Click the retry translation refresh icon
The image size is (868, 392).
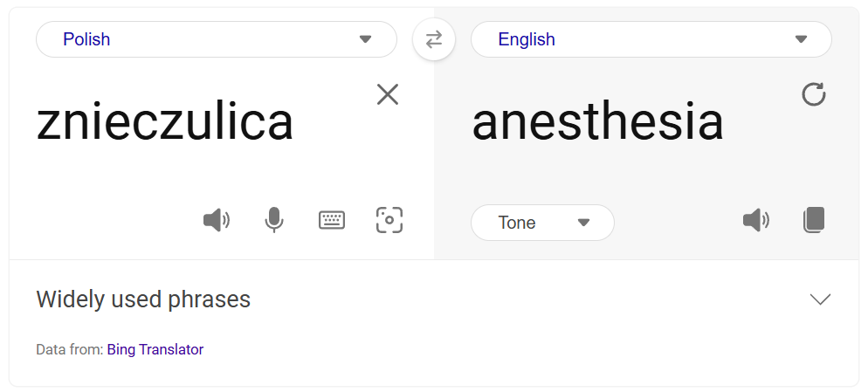point(814,94)
